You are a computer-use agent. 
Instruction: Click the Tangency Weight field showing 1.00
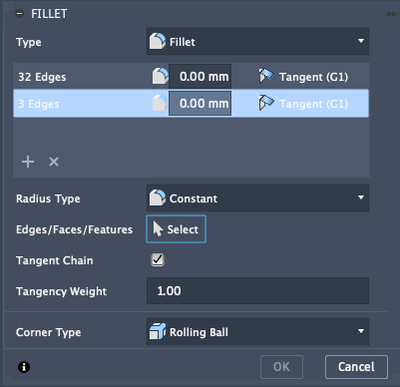tap(258, 291)
